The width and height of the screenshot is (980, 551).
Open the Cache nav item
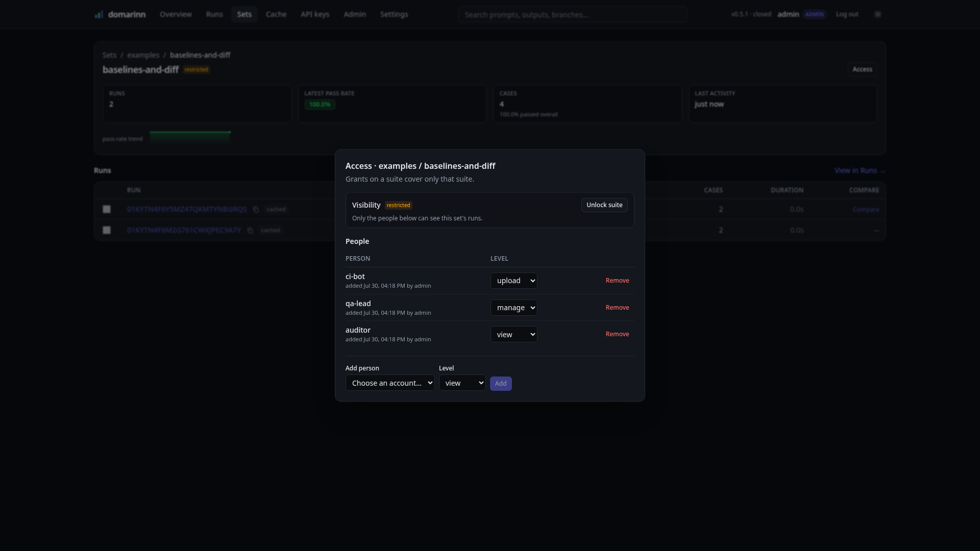point(276,14)
